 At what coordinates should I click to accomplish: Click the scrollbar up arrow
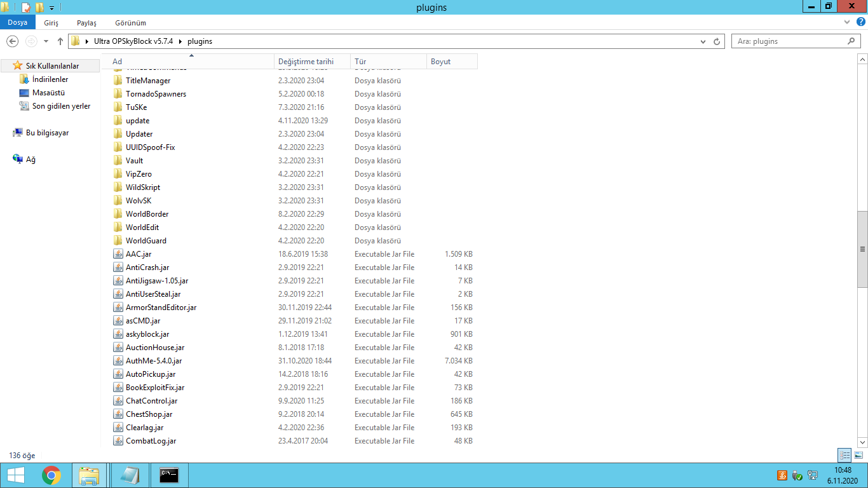(862, 59)
